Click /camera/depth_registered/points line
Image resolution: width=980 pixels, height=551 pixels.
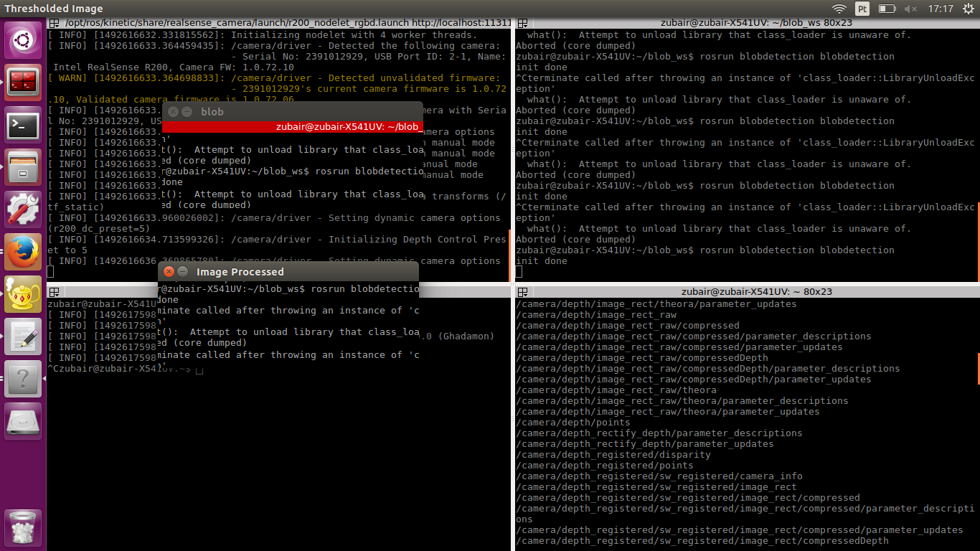pos(605,466)
